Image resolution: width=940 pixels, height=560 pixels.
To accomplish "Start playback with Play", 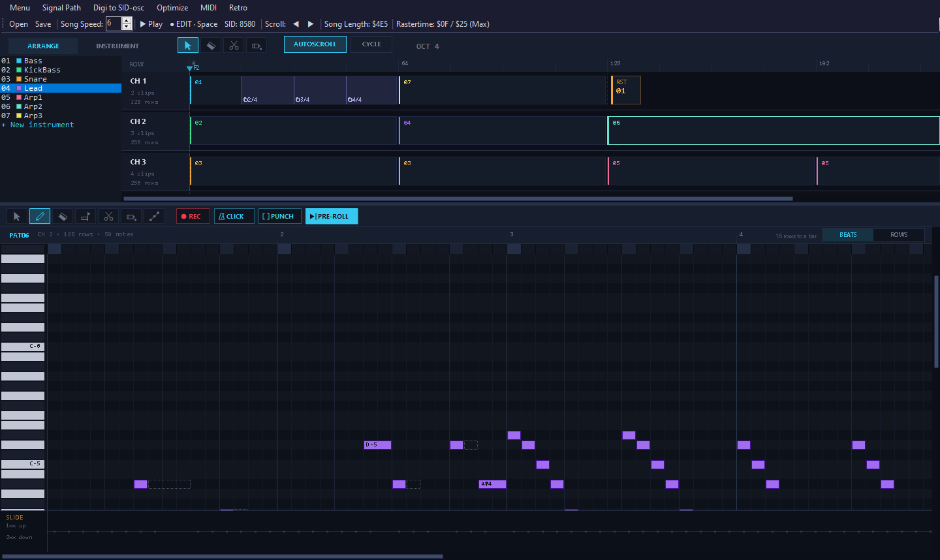I will (x=151, y=24).
